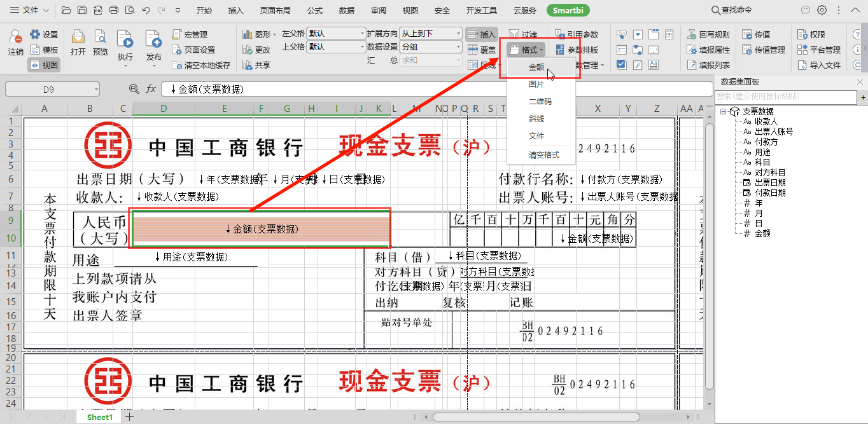Add a new sheet with plus button
The width and height of the screenshot is (868, 424).
pyautogui.click(x=129, y=417)
